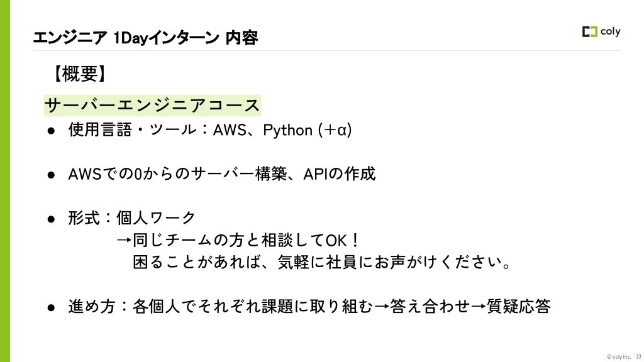The width and height of the screenshot is (644, 362).
Task: Click the bullet before "使用言語・ツール"
Action: click(x=51, y=131)
